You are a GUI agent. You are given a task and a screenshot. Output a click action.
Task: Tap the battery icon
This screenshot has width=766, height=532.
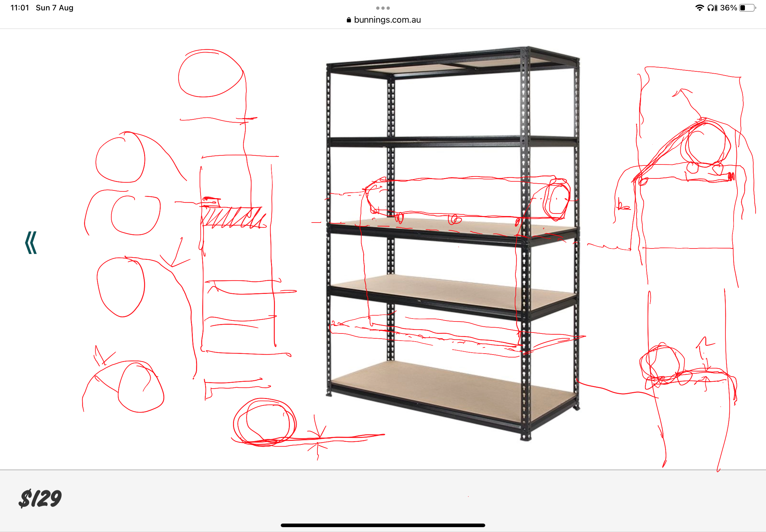coord(747,8)
